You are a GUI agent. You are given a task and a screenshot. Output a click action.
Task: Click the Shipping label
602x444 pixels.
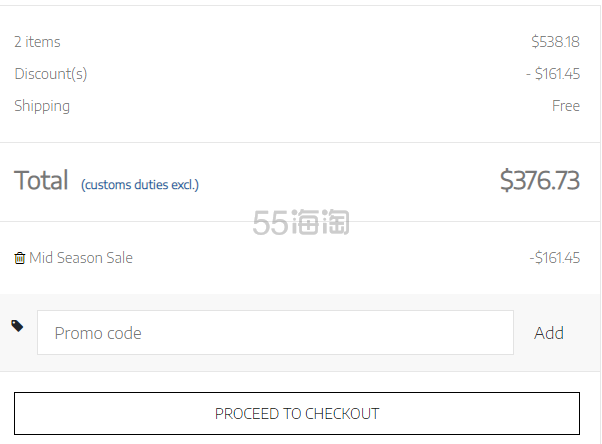(42, 106)
